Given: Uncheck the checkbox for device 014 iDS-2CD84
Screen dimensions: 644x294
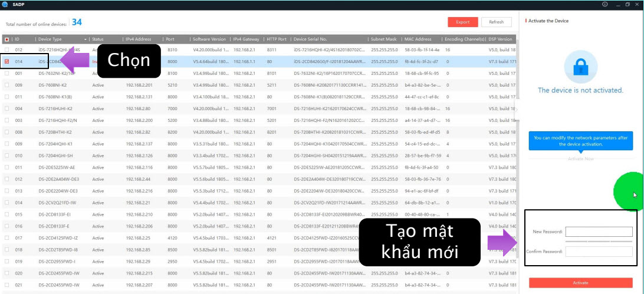Looking at the screenshot, I should click(x=6, y=61).
